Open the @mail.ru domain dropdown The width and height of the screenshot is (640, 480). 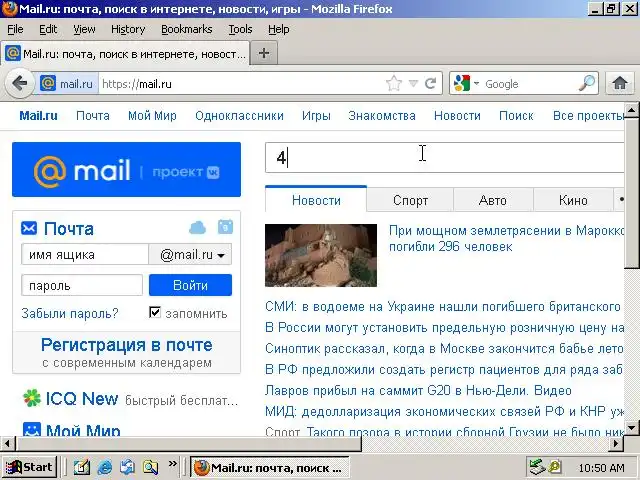click(191, 255)
